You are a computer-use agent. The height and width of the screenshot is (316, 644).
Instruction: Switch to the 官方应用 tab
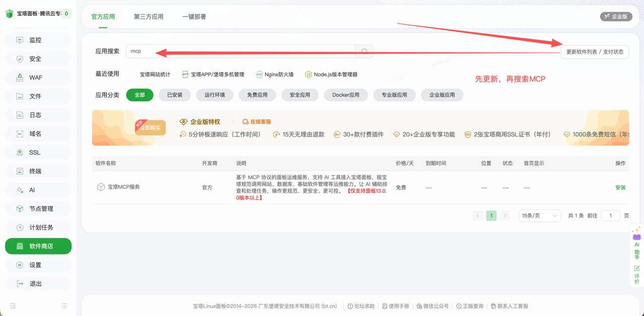pyautogui.click(x=103, y=17)
